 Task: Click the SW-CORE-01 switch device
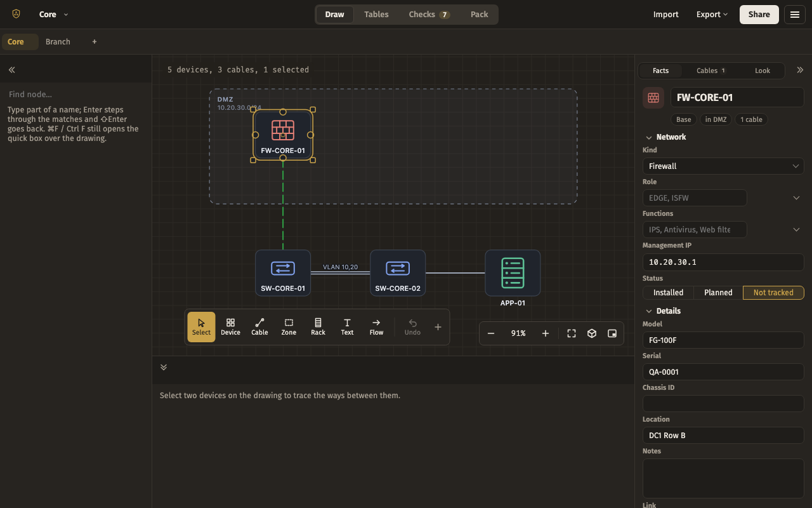click(283, 273)
